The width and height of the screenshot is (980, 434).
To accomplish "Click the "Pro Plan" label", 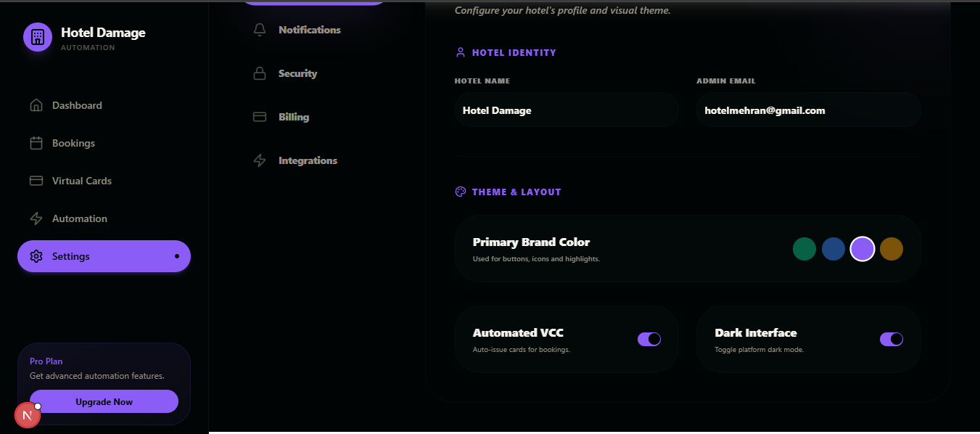I will coord(46,361).
